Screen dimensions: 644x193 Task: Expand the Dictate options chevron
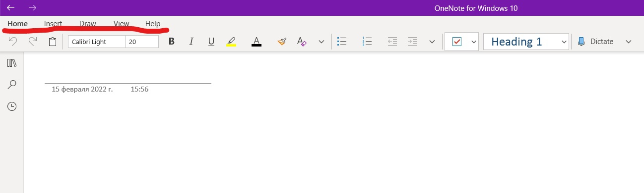point(629,42)
